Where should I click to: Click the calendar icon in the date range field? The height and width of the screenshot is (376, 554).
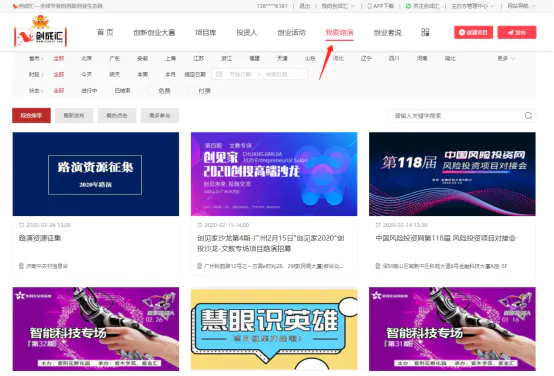point(219,74)
